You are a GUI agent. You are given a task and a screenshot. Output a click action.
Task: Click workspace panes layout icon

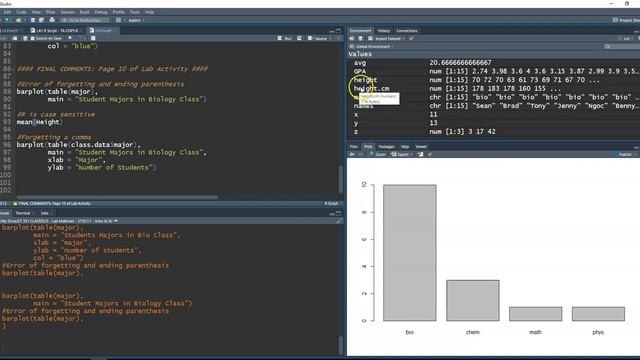(118, 20)
